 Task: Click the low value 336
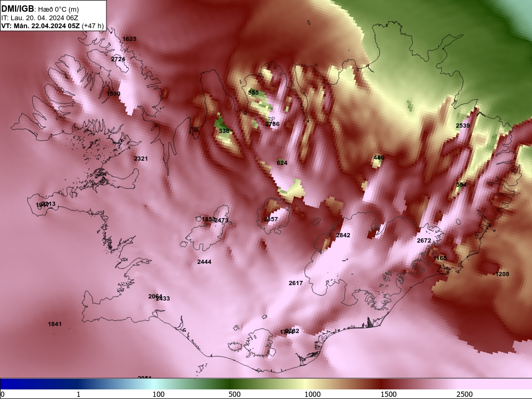[x=224, y=131]
